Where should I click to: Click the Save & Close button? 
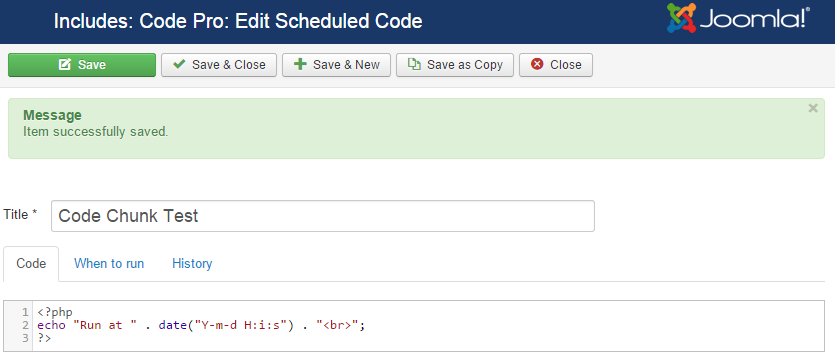[x=219, y=65]
